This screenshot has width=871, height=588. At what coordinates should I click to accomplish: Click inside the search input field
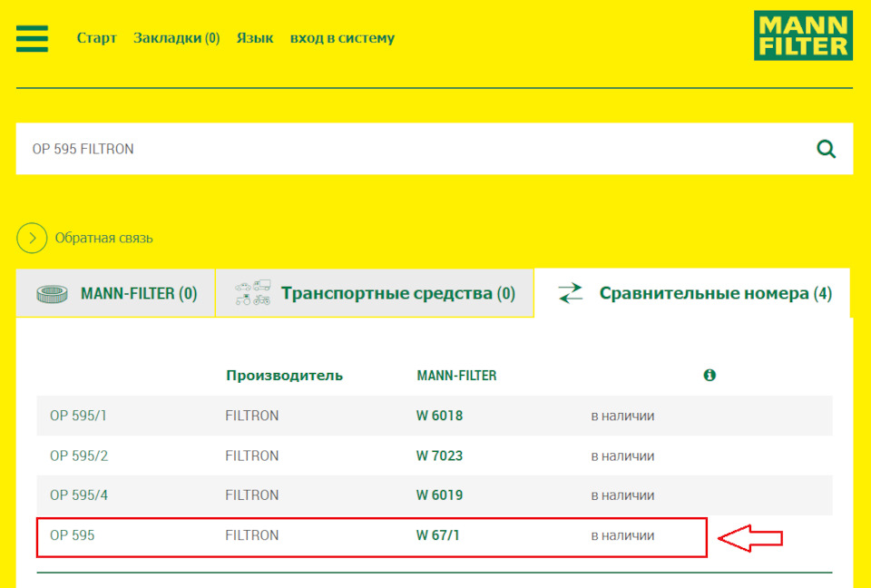point(272,148)
